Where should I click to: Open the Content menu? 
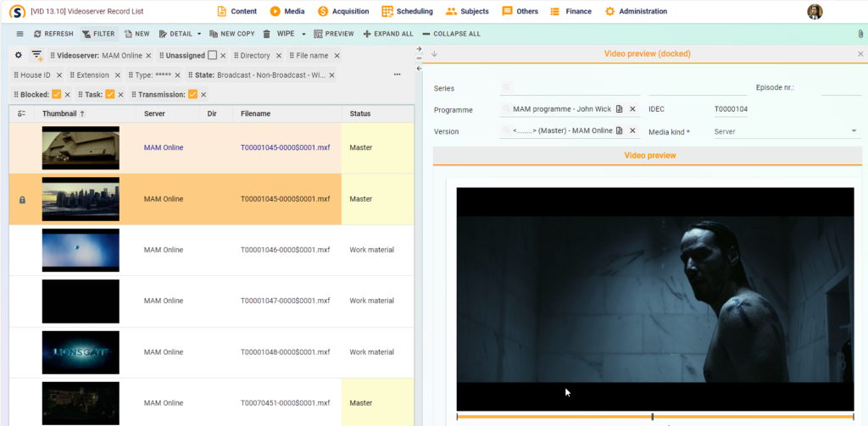[x=237, y=11]
